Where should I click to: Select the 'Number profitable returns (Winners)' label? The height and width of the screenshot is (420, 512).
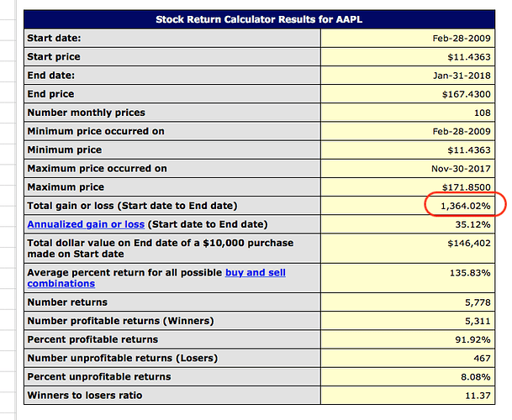pos(120,321)
